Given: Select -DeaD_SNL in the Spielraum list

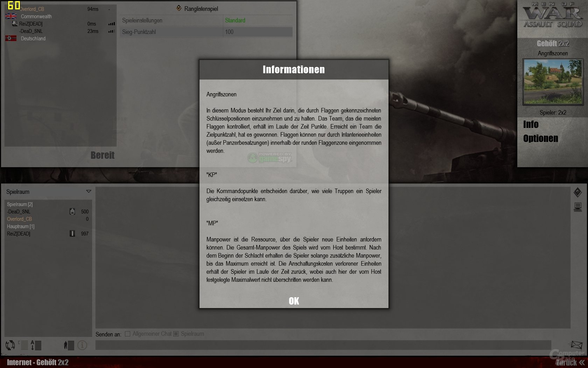Looking at the screenshot, I should [19, 212].
